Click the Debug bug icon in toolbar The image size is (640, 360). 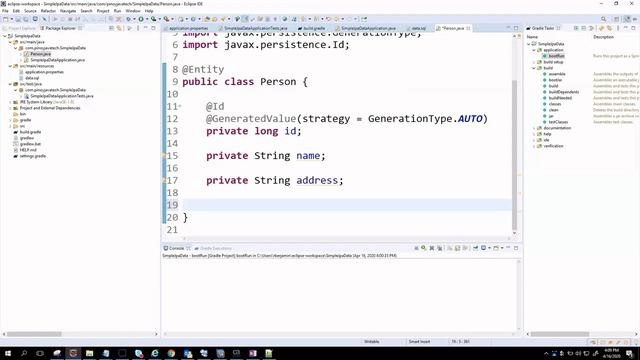(x=128, y=19)
